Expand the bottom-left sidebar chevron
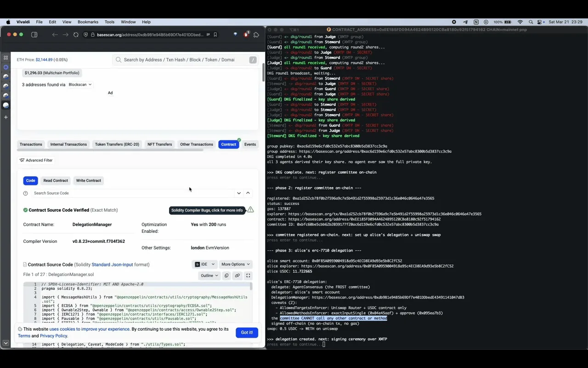The width and height of the screenshot is (588, 368). (6, 343)
